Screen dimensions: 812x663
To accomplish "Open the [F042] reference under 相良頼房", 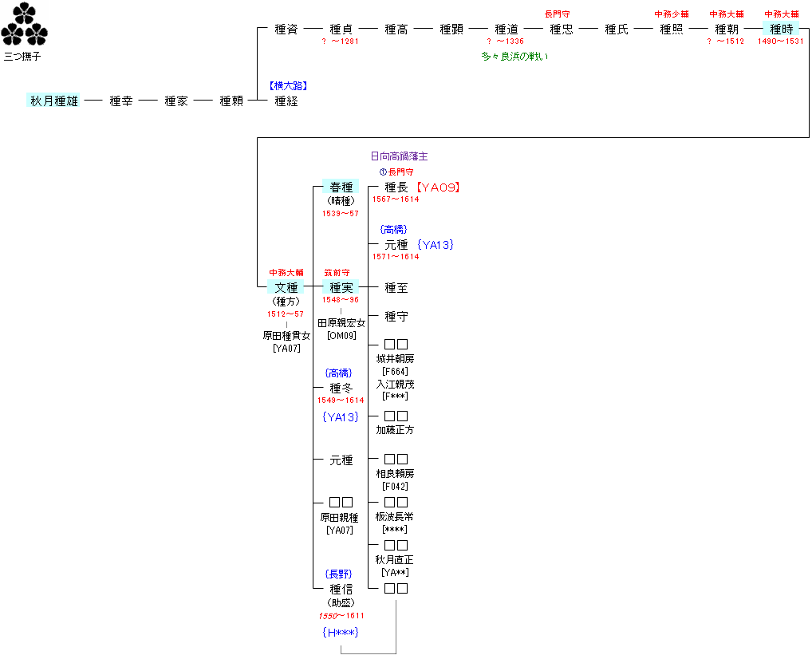I will [396, 486].
